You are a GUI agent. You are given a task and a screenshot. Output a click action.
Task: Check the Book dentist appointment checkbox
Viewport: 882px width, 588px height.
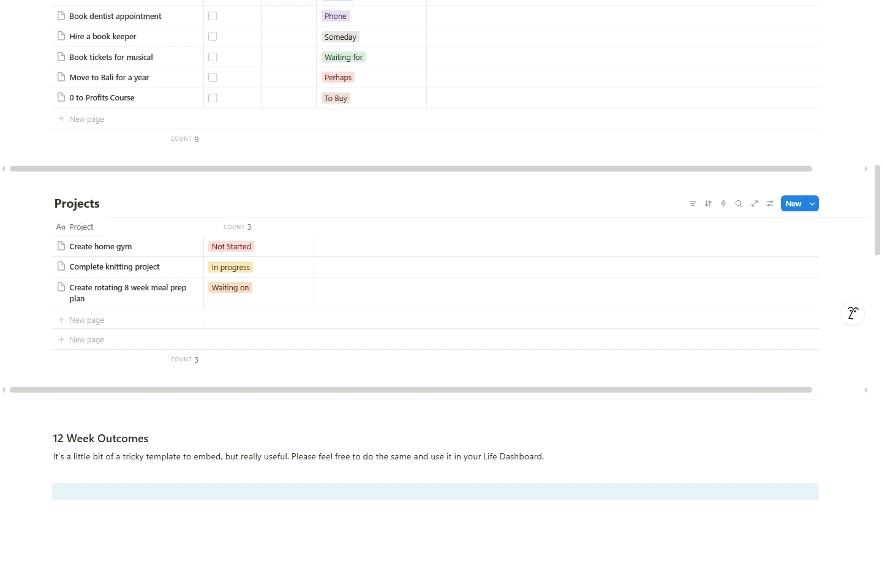pyautogui.click(x=213, y=16)
